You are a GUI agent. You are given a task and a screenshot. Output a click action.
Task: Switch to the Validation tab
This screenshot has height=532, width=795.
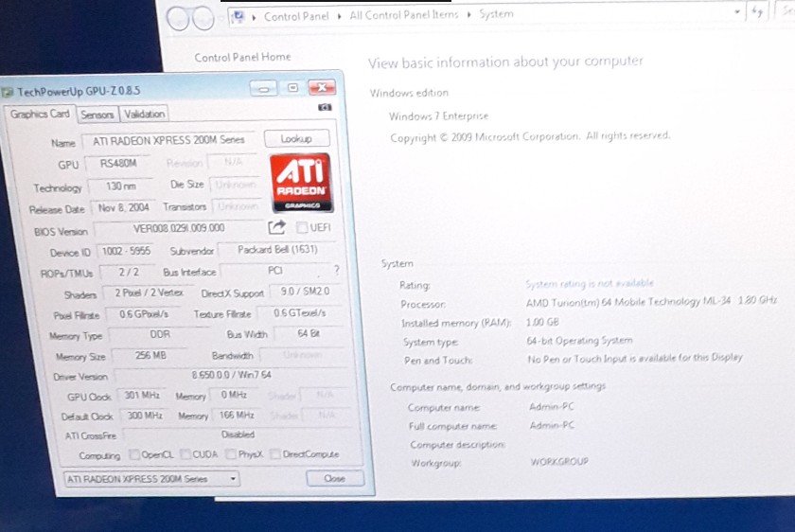[145, 115]
